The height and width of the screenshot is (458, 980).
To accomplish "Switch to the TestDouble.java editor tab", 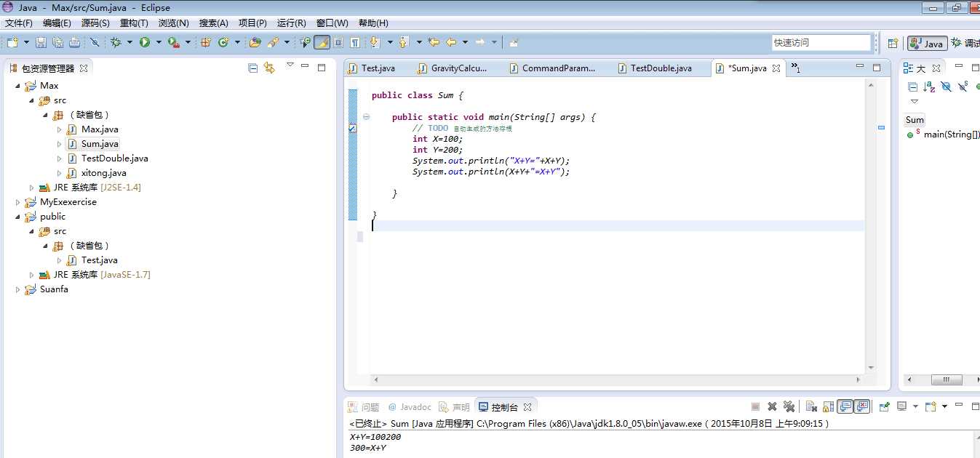I will pyautogui.click(x=661, y=68).
